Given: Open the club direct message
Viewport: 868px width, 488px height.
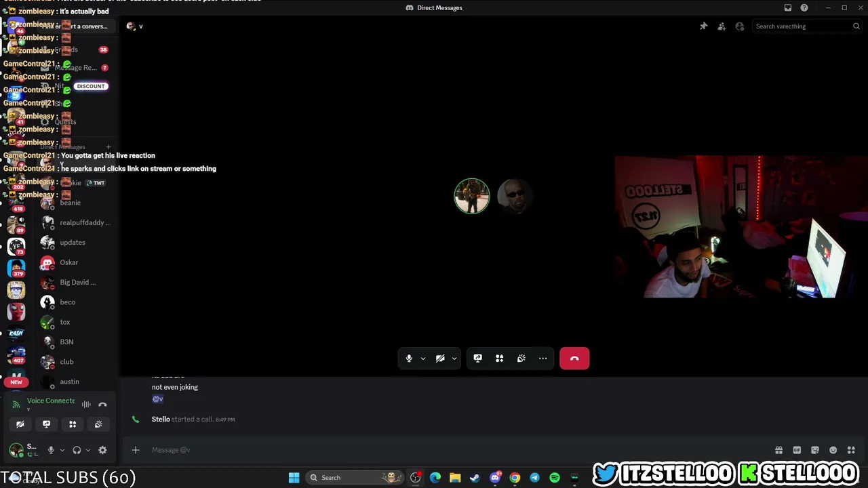Looking at the screenshot, I should (x=75, y=362).
